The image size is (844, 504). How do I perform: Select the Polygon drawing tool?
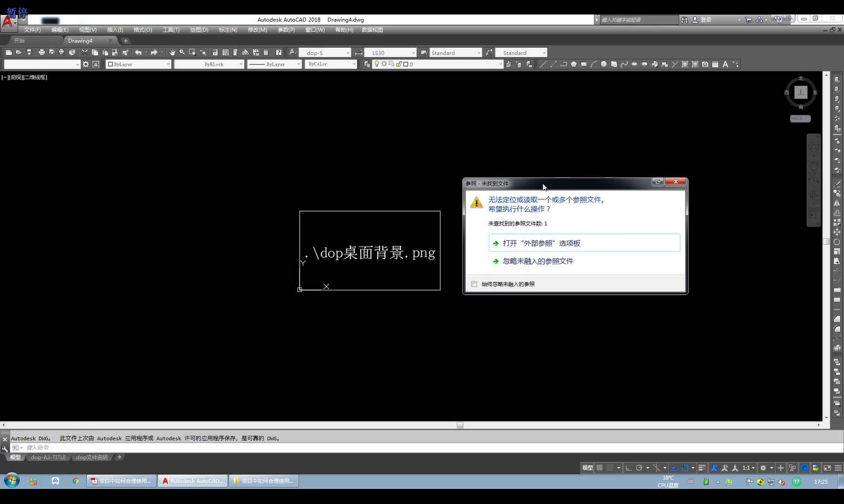tap(573, 64)
